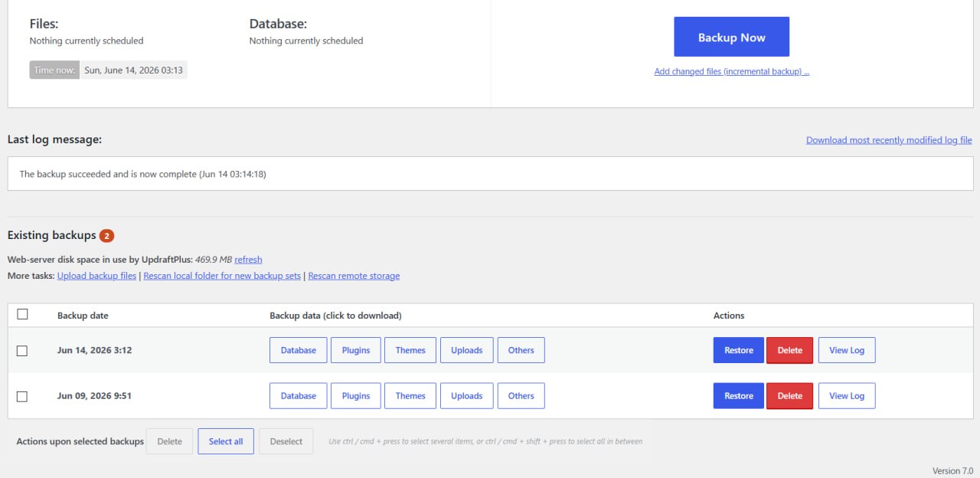Check the Jun 14, 2026 3:12 backup checkbox
Viewport: 980px width, 478px height.
[22, 350]
